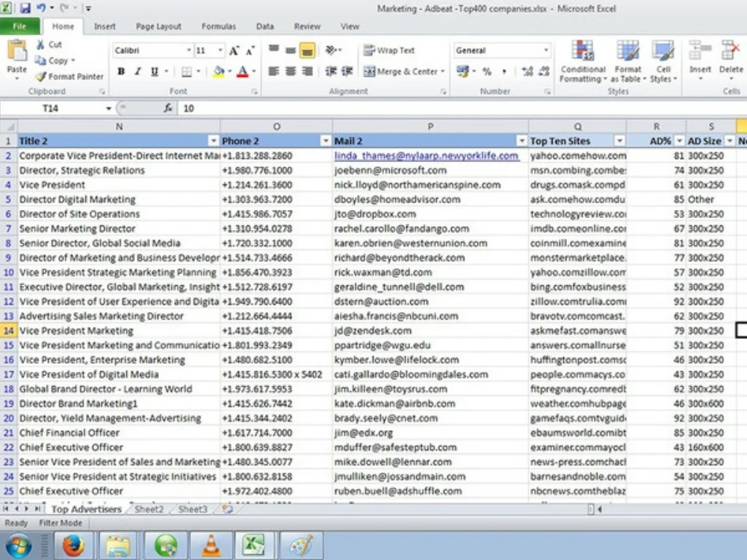Click the formula bar showing 10
Viewport: 747px width, 560px height.
[x=462, y=108]
